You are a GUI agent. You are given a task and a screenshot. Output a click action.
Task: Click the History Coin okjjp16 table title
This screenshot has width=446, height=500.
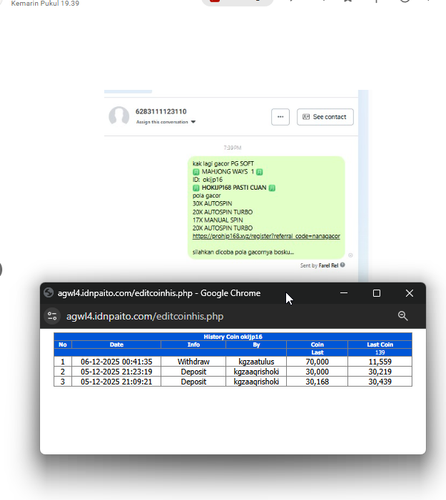tap(233, 337)
